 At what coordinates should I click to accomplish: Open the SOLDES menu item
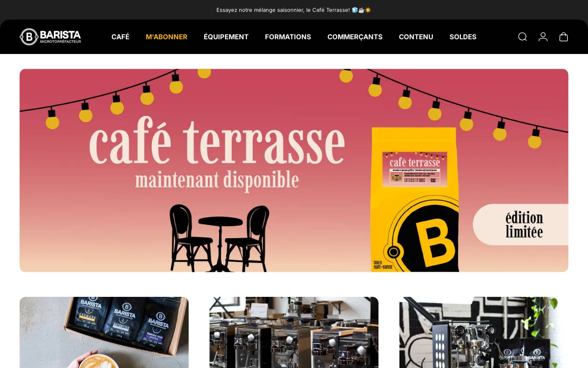(463, 37)
